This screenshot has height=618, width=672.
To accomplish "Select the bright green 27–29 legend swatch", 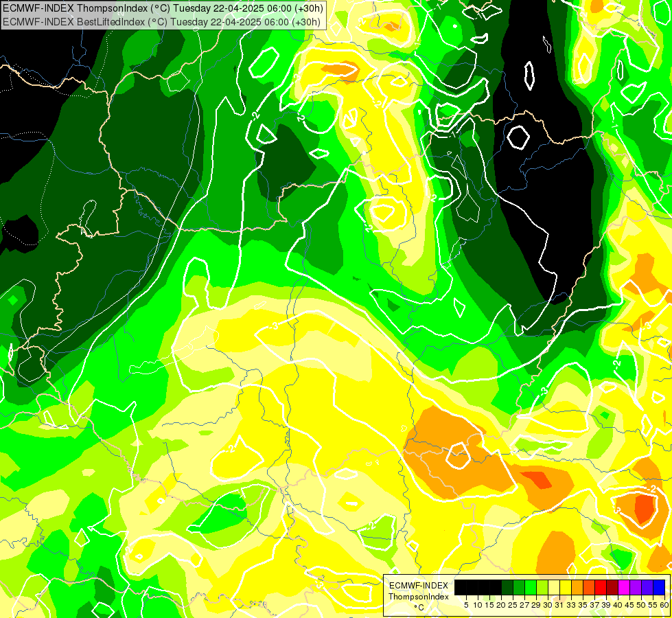I will [x=531, y=587].
